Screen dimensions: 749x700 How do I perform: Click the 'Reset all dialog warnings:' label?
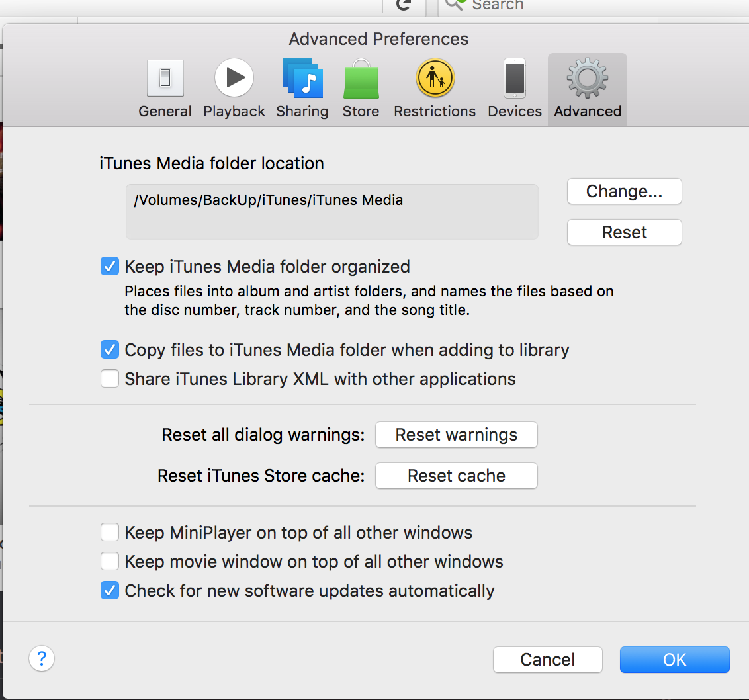pyautogui.click(x=263, y=435)
